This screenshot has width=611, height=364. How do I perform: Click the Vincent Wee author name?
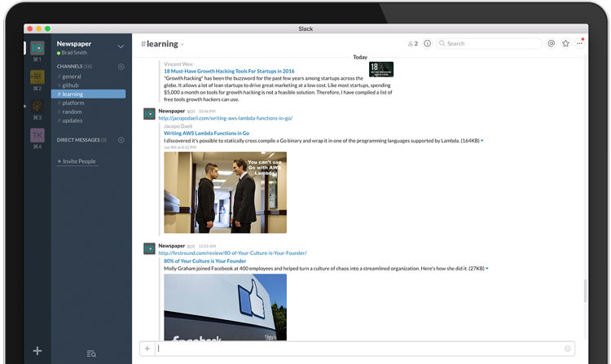click(x=178, y=64)
